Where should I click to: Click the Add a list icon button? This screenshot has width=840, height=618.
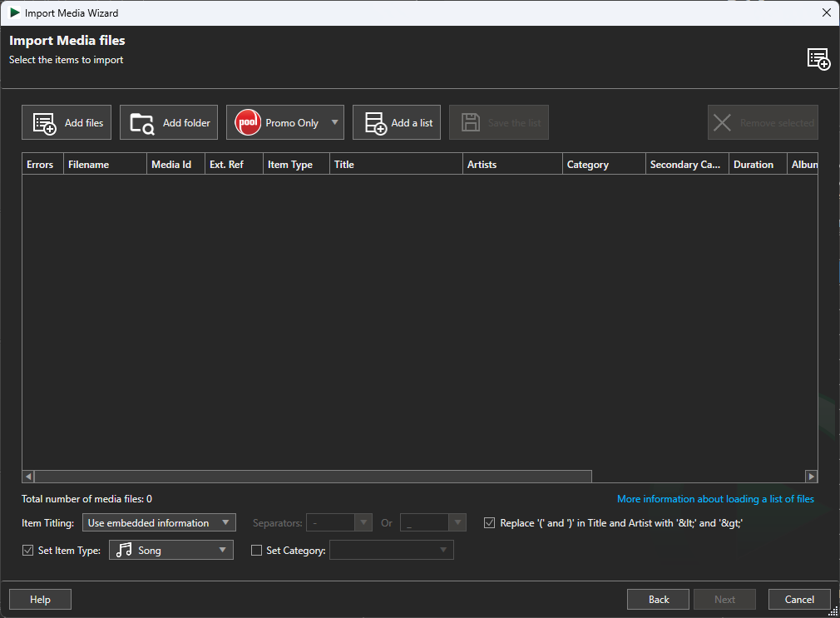tap(376, 123)
